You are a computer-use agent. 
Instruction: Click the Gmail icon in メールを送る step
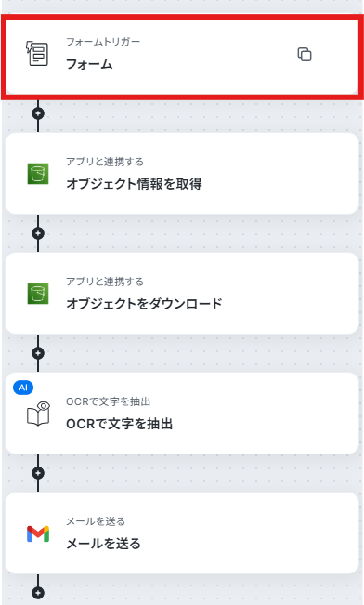click(38, 533)
